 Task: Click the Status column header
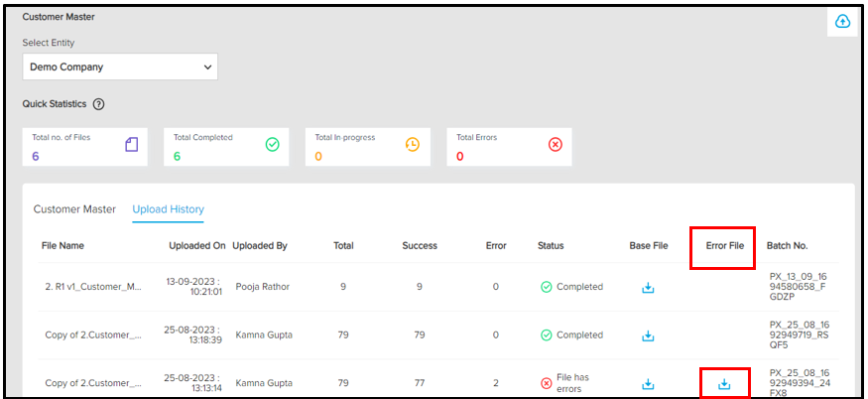coord(551,246)
